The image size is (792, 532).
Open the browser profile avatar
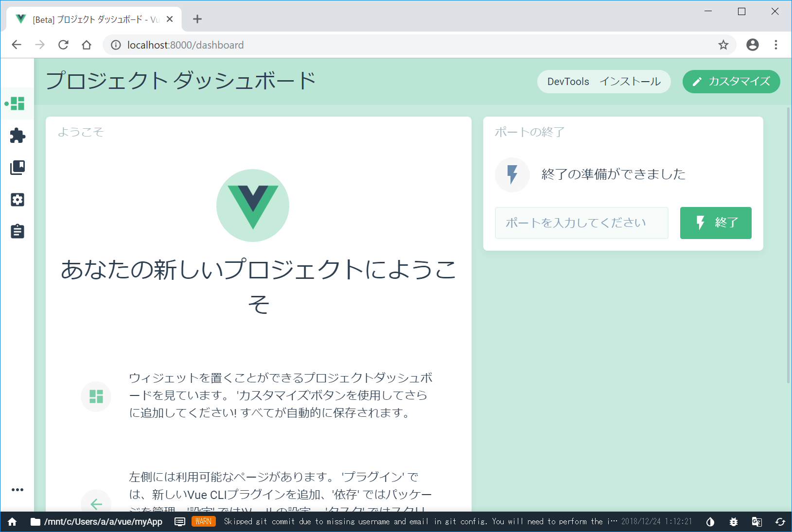pos(753,45)
